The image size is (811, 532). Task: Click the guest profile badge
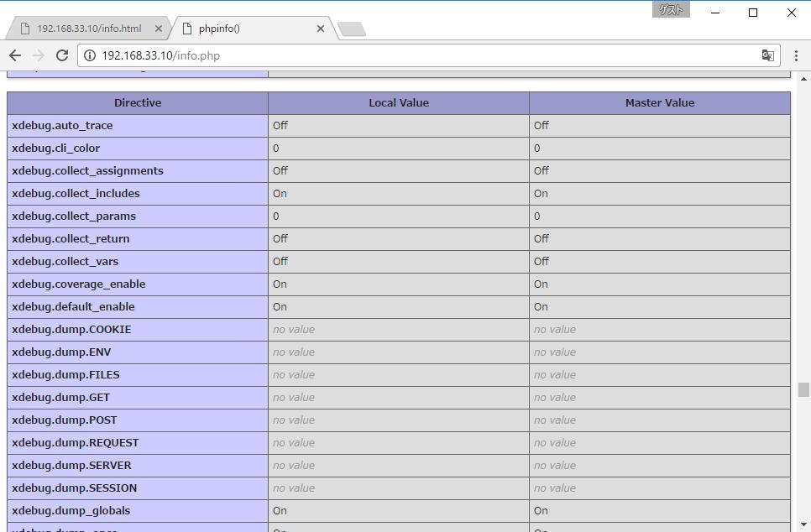point(670,10)
